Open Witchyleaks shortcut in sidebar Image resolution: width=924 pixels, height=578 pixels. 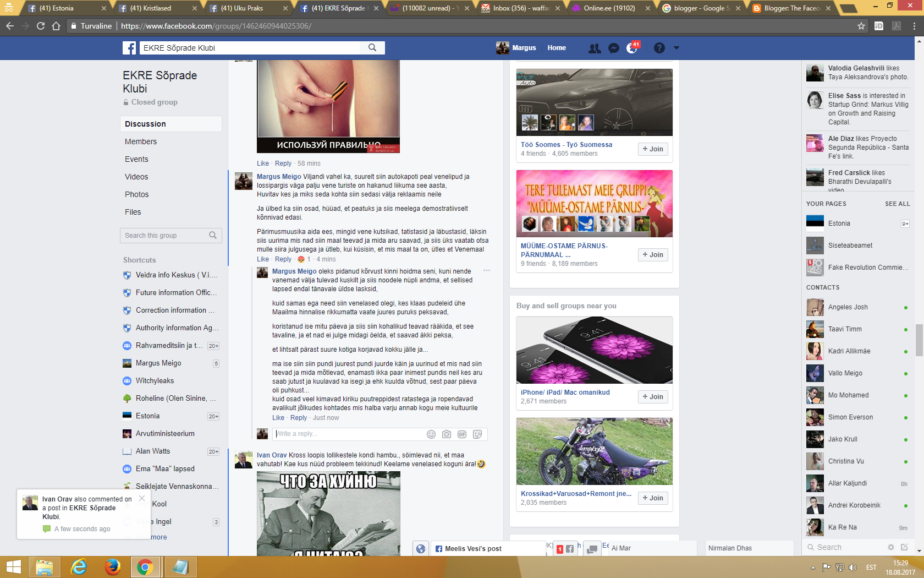click(155, 381)
